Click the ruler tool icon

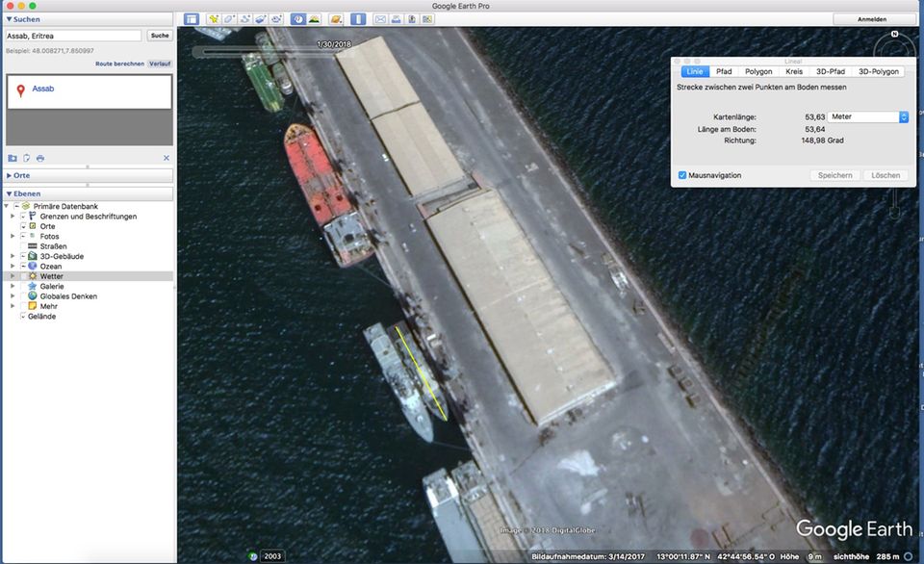pos(358,18)
